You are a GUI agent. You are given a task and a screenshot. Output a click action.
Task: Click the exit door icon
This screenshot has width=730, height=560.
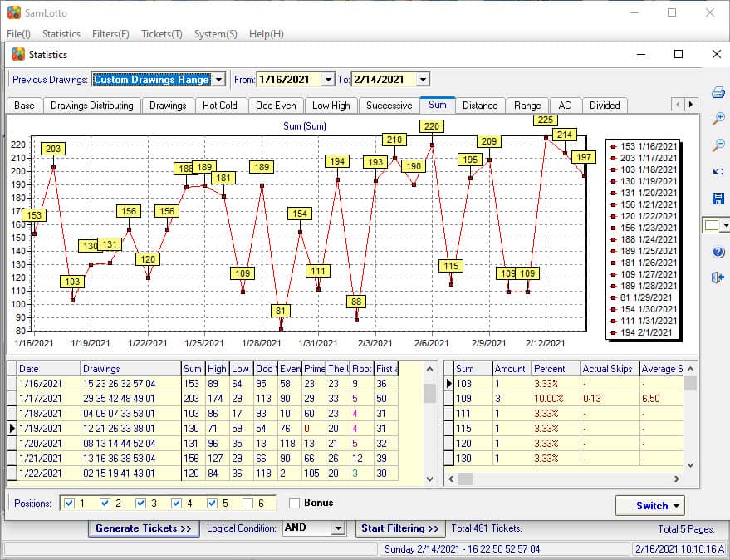tap(718, 278)
